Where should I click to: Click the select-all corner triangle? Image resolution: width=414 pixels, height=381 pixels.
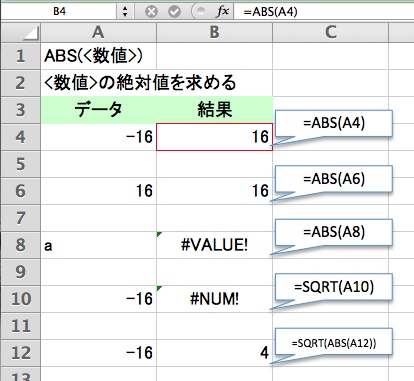coord(20,33)
